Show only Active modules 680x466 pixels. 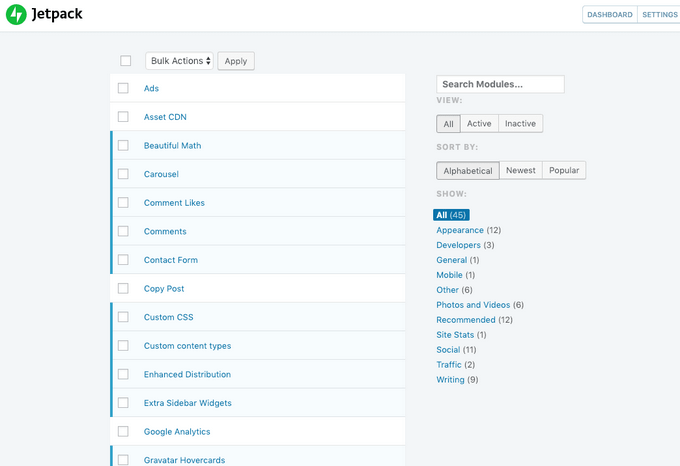click(x=479, y=124)
